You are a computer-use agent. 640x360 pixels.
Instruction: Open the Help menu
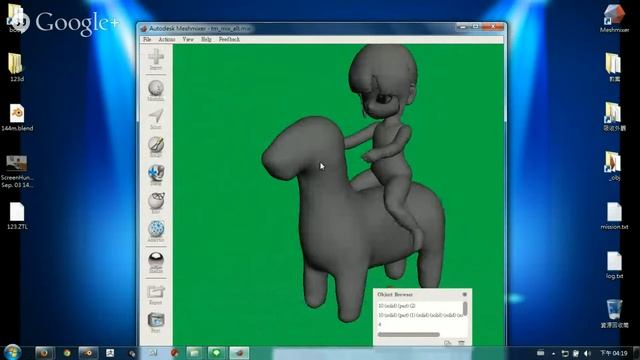pyautogui.click(x=206, y=39)
